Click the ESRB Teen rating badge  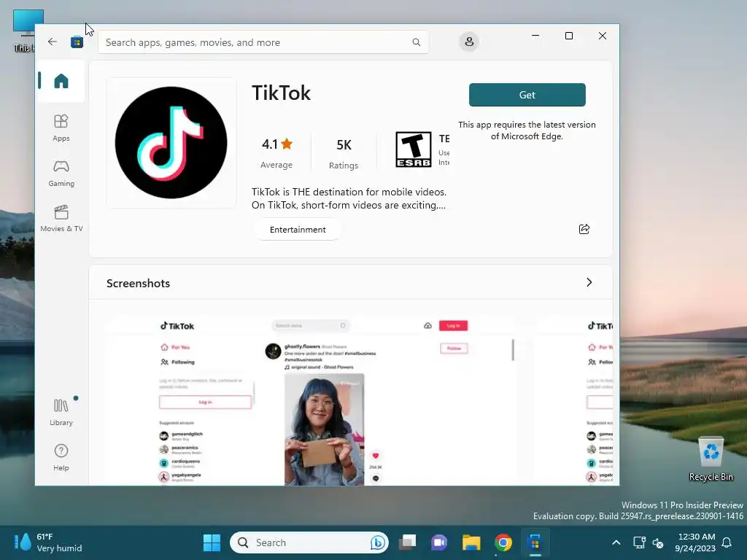[x=413, y=149]
